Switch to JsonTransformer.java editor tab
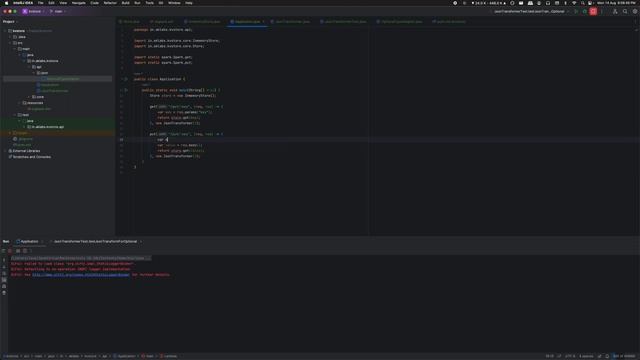 point(290,22)
